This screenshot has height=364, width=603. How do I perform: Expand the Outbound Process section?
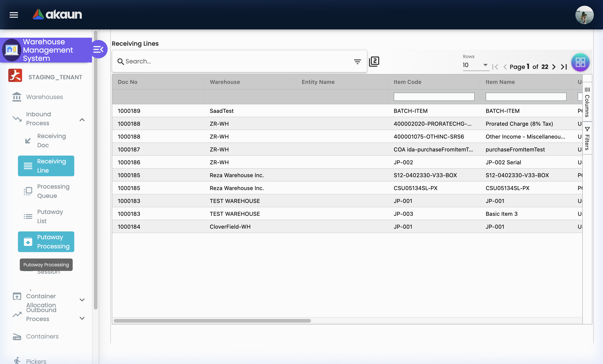coord(82,318)
